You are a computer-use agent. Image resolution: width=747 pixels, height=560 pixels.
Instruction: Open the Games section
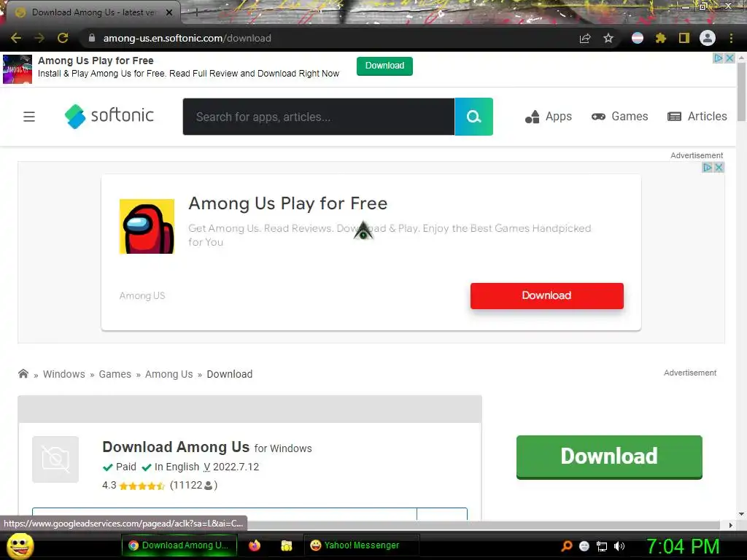tap(620, 117)
